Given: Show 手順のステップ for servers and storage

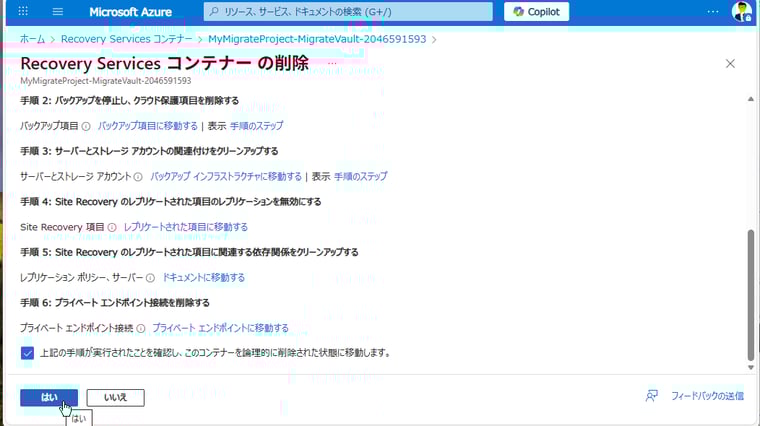Looking at the screenshot, I should (x=361, y=176).
